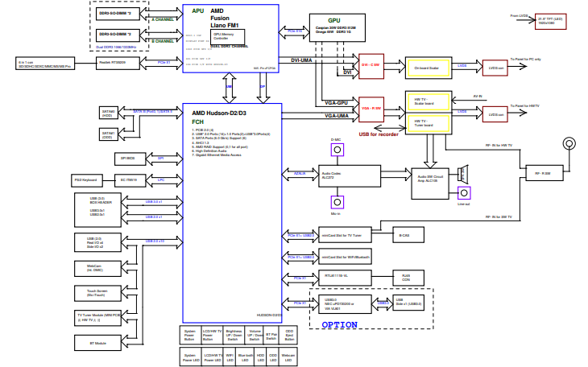Click the AZALIA arrow label
This screenshot has height=367, width=588.
pos(300,174)
